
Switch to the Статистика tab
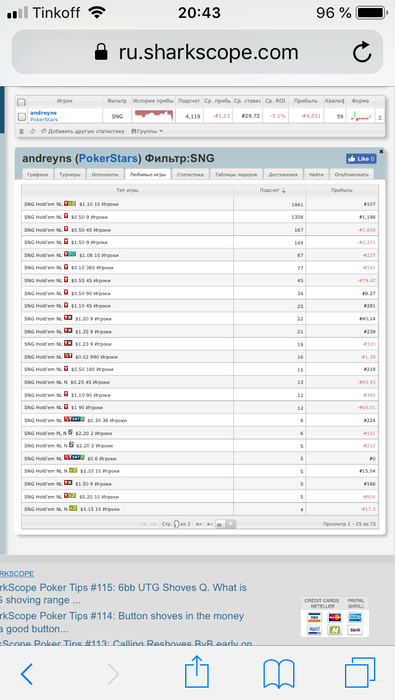[x=190, y=175]
